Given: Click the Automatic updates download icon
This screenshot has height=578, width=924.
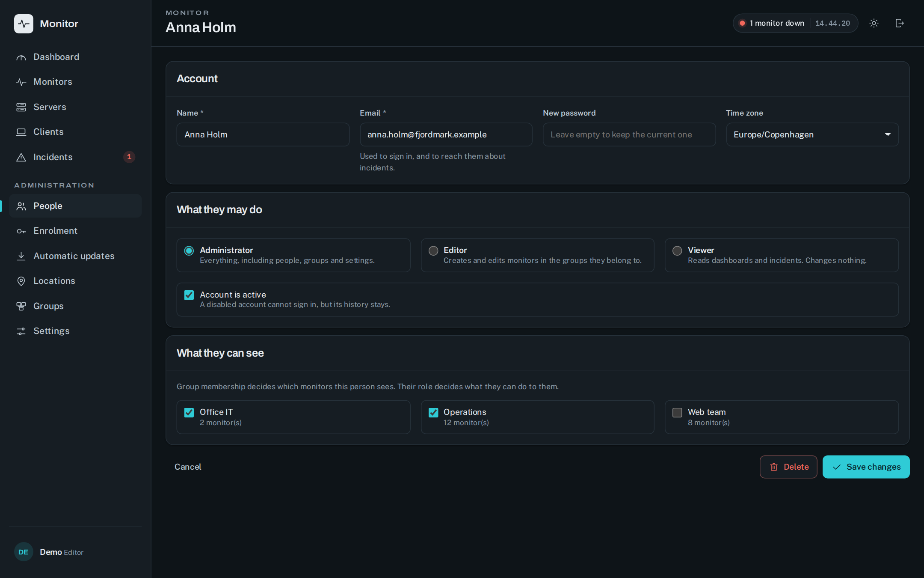Looking at the screenshot, I should pyautogui.click(x=21, y=256).
